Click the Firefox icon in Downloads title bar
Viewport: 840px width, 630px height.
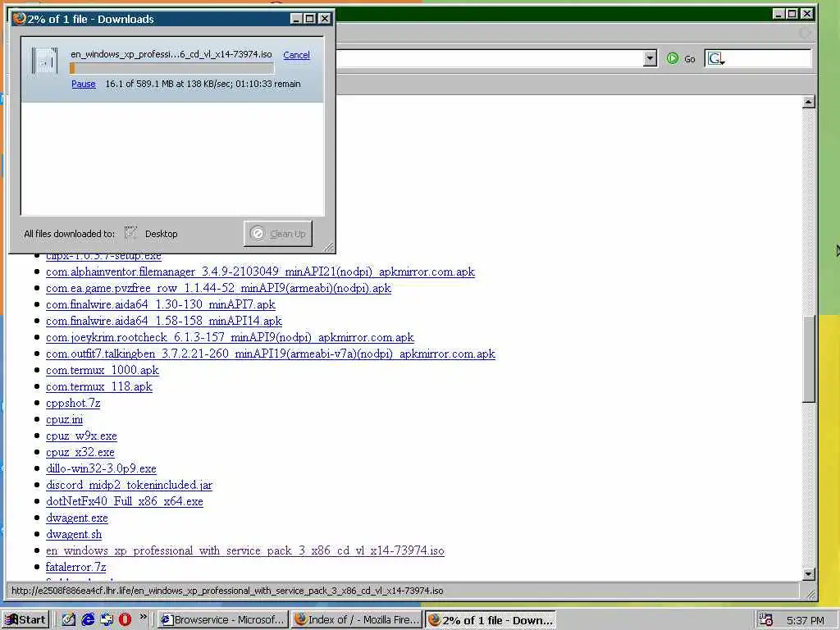click(20, 19)
